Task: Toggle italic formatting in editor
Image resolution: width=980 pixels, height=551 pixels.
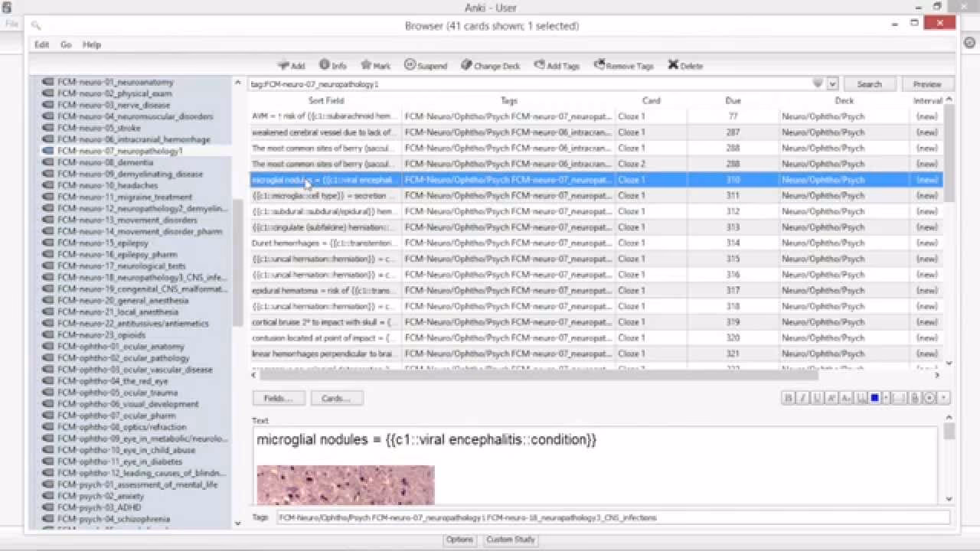Action: [x=803, y=398]
